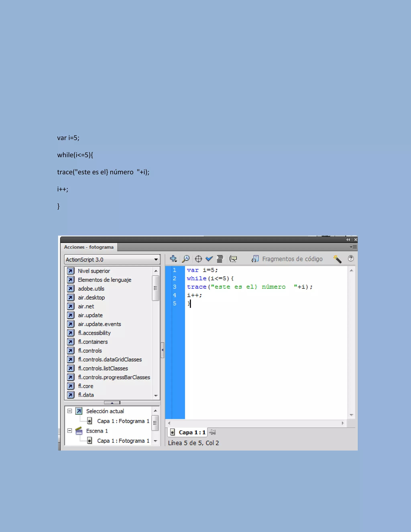Open the fl.containers package
This screenshot has width=411, height=532.
[x=93, y=342]
